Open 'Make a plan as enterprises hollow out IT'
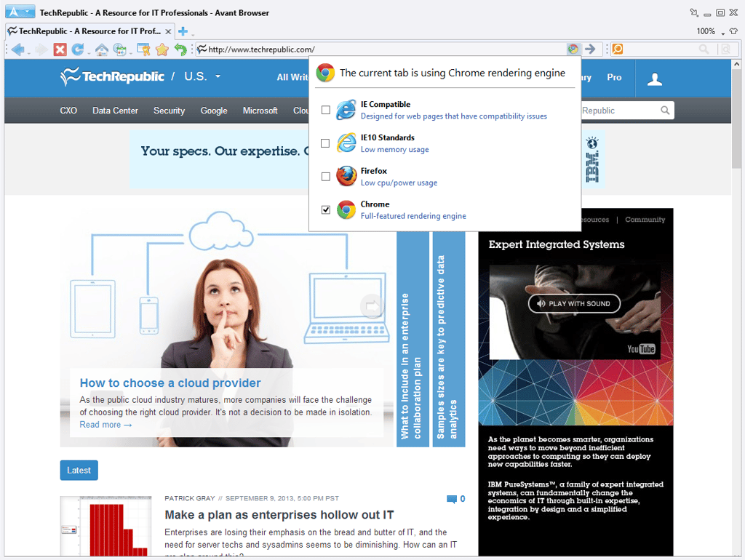This screenshot has width=745, height=560. (279, 515)
